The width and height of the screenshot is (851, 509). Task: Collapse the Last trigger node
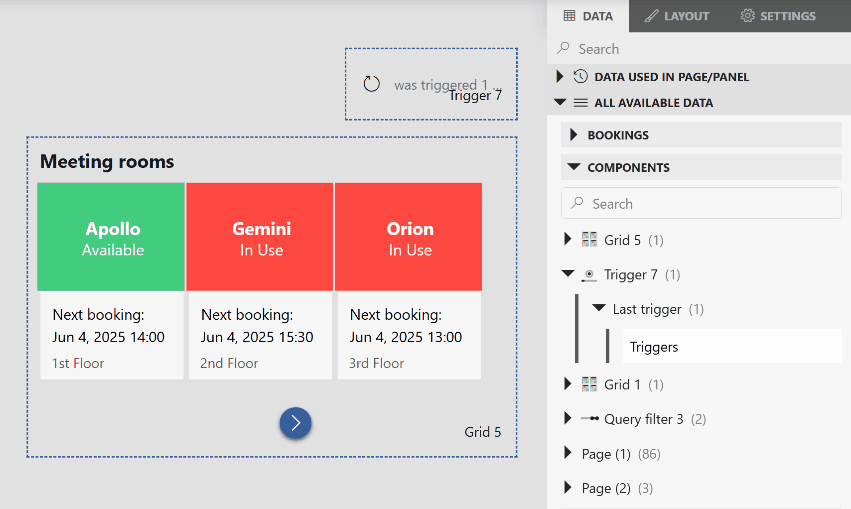click(599, 308)
